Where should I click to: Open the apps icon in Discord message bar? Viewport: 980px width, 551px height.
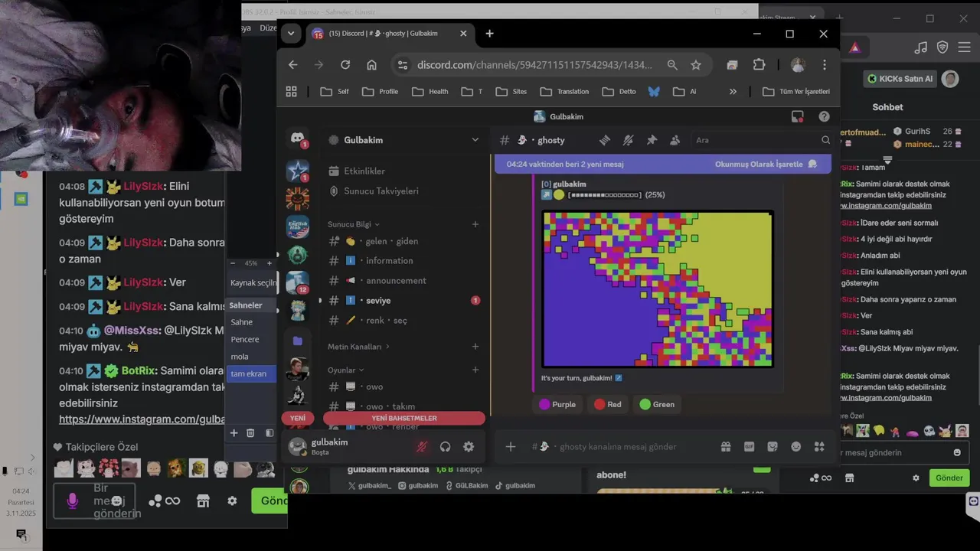[x=819, y=447]
